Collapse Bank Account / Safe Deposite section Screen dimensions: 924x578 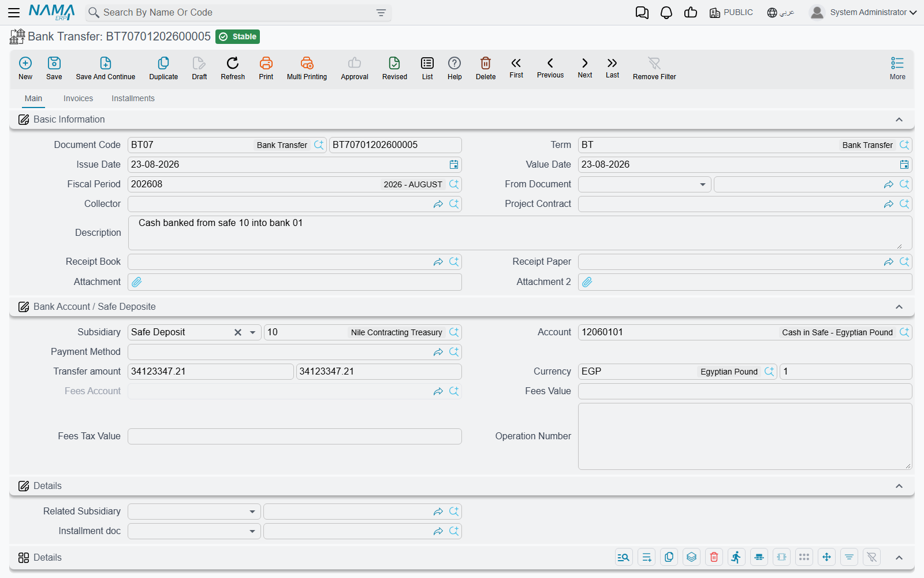pyautogui.click(x=899, y=307)
